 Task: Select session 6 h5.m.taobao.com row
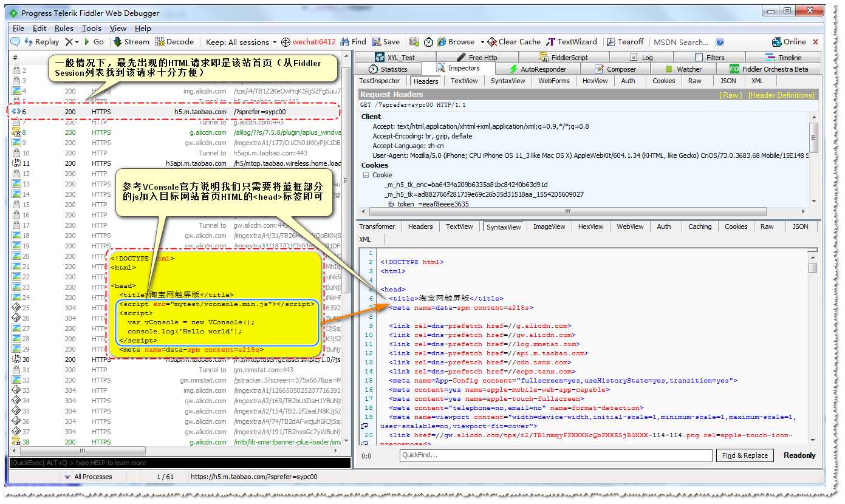click(176, 112)
